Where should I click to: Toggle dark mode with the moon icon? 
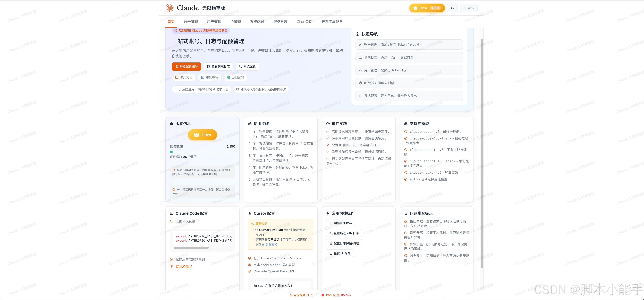[x=453, y=8]
